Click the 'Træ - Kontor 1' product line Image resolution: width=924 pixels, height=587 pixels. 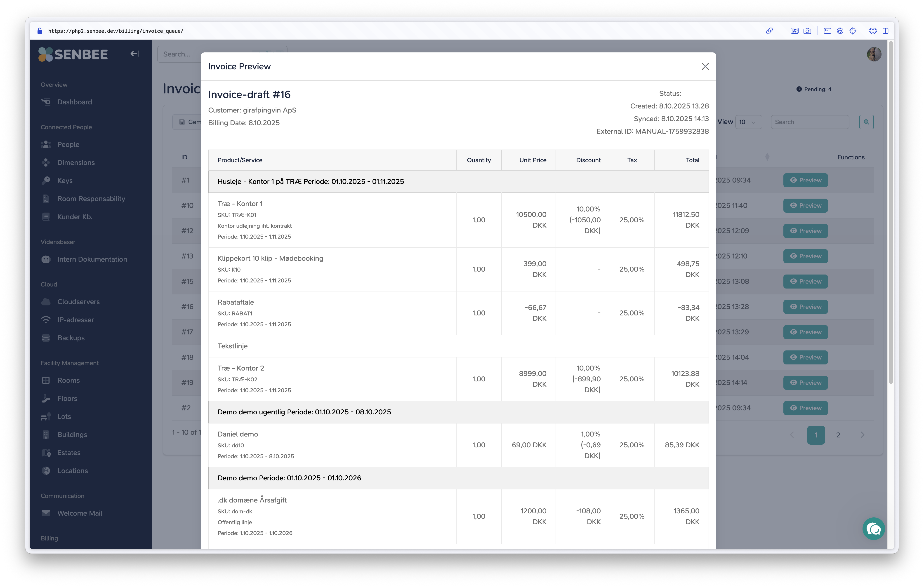coord(240,204)
